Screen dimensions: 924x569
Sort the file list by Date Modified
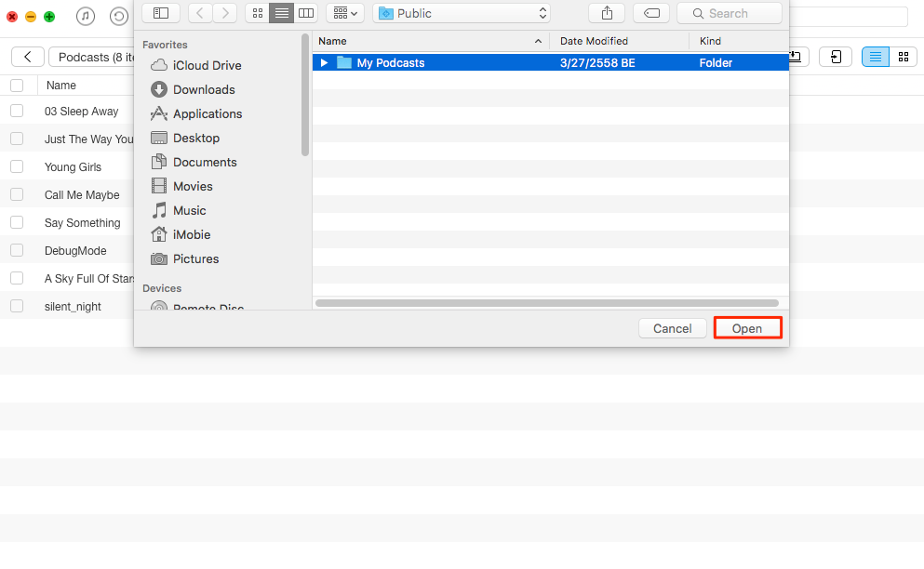tap(619, 41)
